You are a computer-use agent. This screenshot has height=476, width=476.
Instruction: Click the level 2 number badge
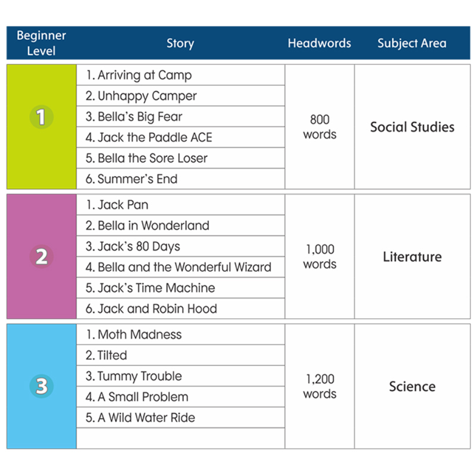[41, 257]
